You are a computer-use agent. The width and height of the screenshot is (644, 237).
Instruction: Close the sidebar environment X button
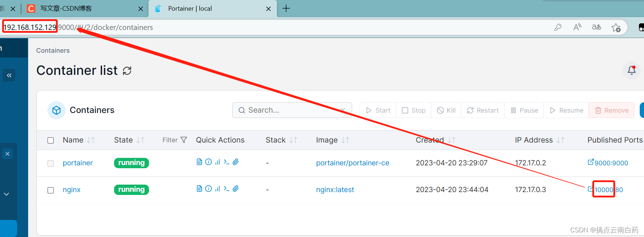(x=7, y=154)
